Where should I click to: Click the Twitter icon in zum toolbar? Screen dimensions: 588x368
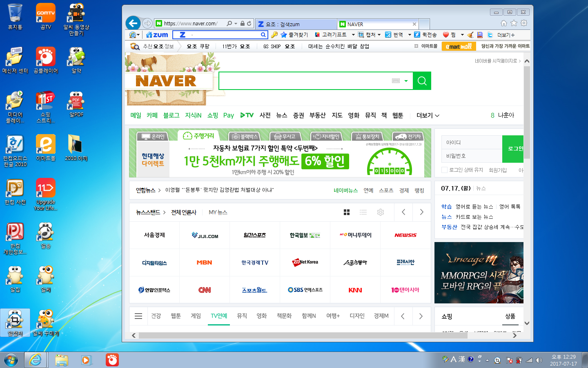[490, 35]
